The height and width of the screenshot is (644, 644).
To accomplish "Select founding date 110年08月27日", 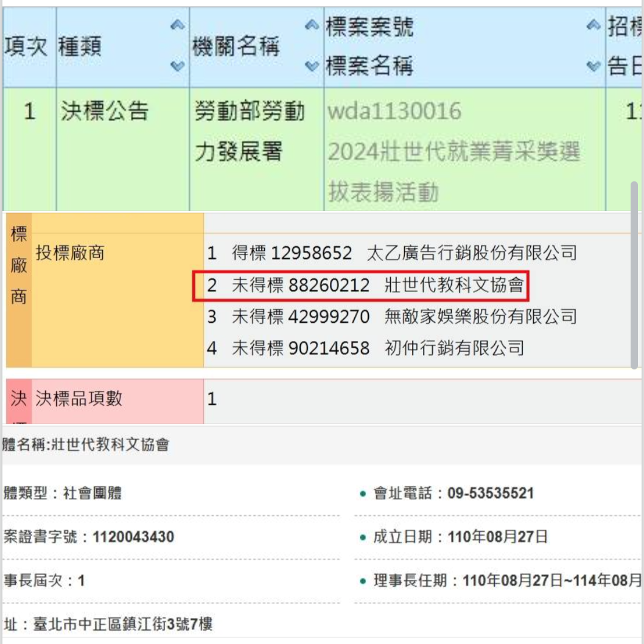I will tap(497, 537).
